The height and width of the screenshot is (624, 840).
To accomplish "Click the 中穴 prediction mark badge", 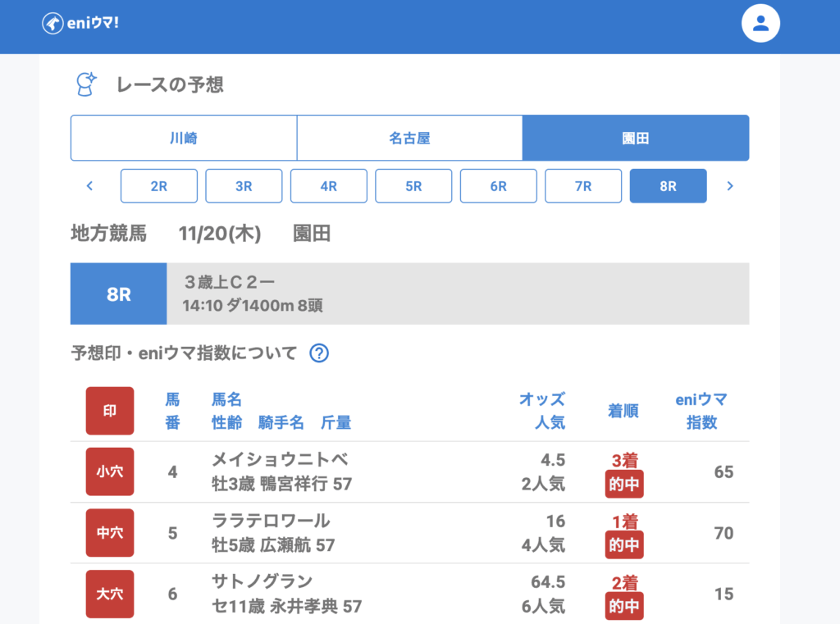I will (110, 533).
